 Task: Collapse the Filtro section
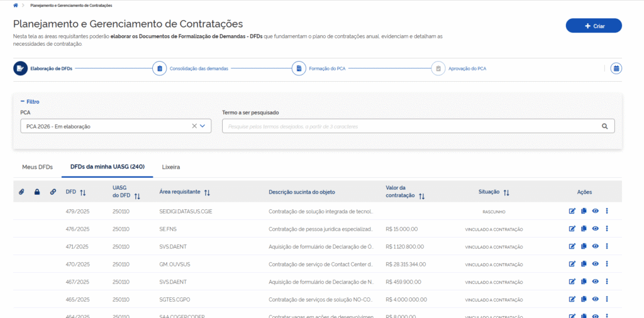(x=30, y=101)
